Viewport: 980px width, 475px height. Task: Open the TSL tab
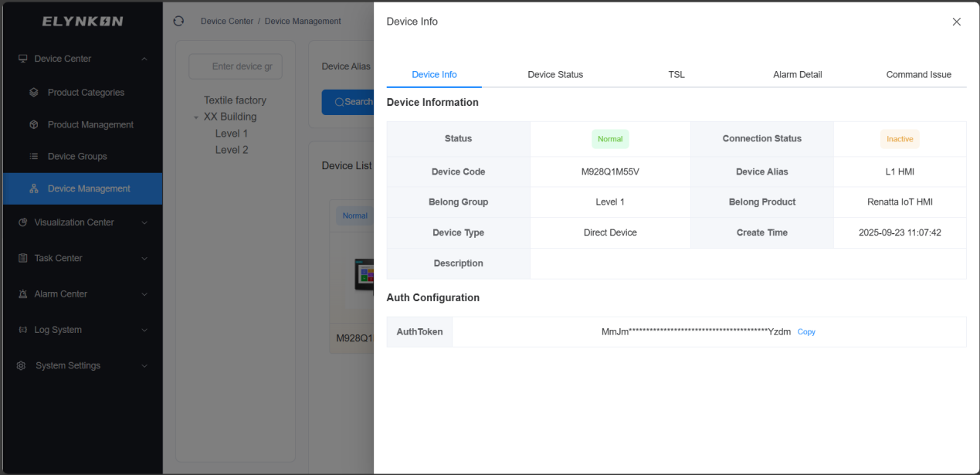pyautogui.click(x=677, y=75)
